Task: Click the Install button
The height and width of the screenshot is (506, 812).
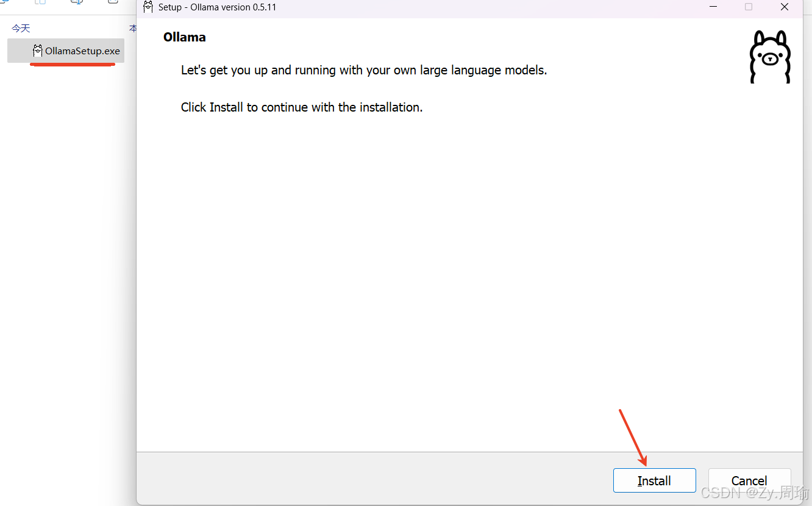Action: [654, 480]
